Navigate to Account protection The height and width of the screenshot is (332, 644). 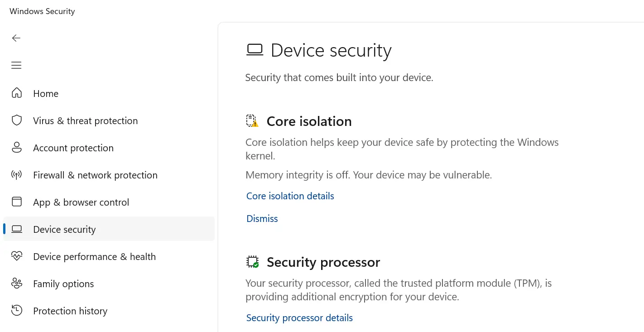[x=73, y=148]
